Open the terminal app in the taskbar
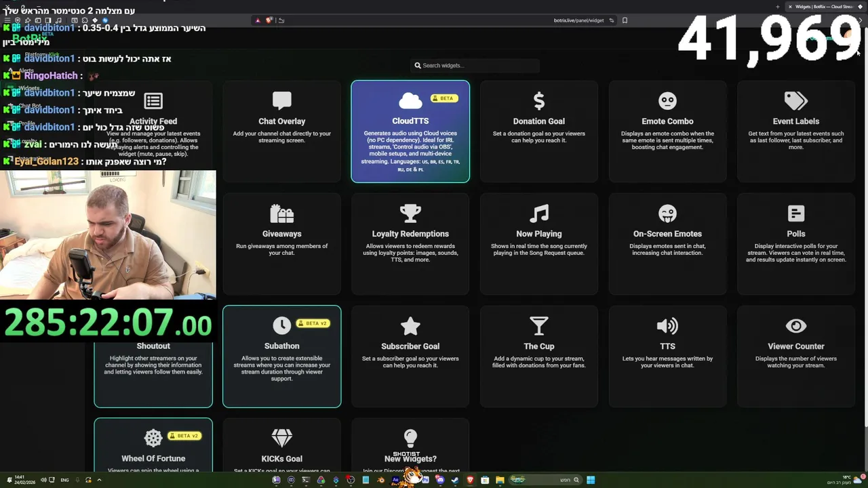 [306, 480]
